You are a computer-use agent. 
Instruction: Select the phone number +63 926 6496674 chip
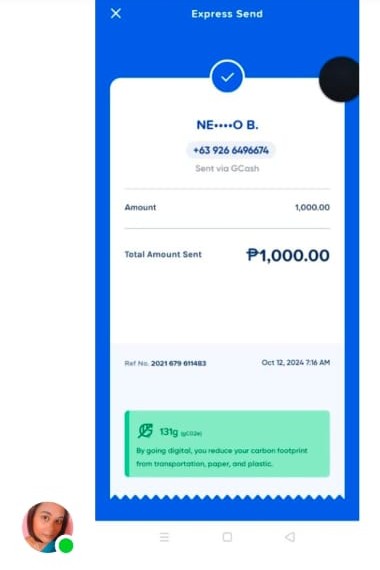tap(231, 150)
